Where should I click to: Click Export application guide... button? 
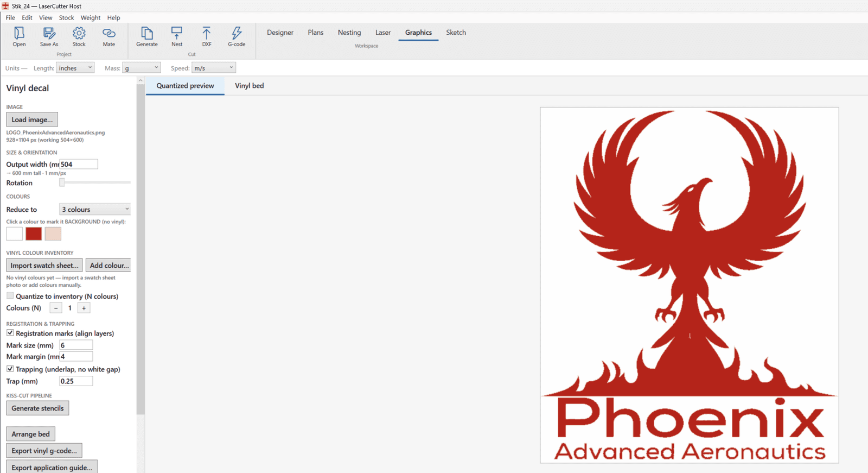52,467
